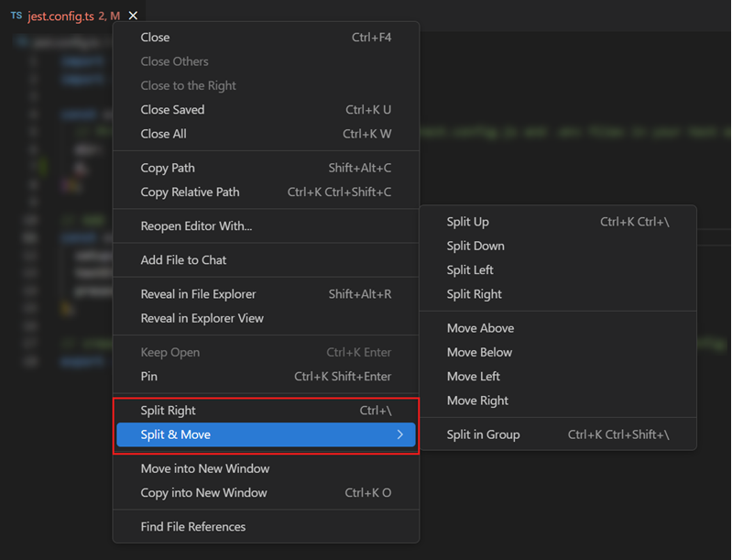
Task: Choose Copy Relative Path option
Action: [190, 192]
